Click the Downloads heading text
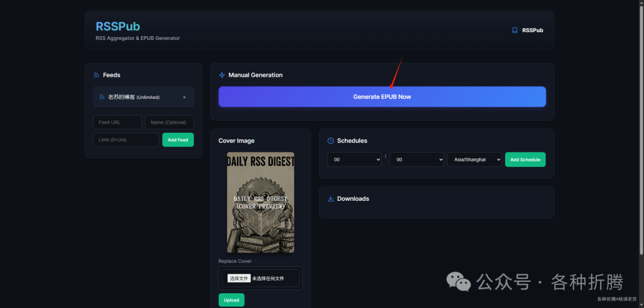This screenshot has width=644, height=308. pyautogui.click(x=353, y=198)
